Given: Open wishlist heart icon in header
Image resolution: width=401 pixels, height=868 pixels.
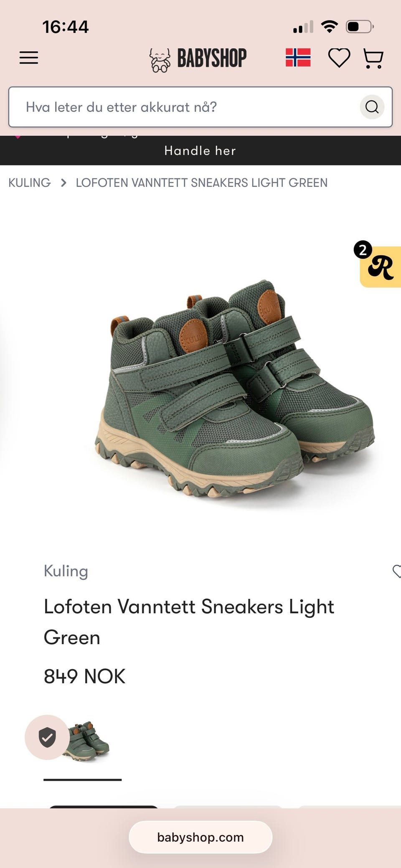Looking at the screenshot, I should (339, 58).
